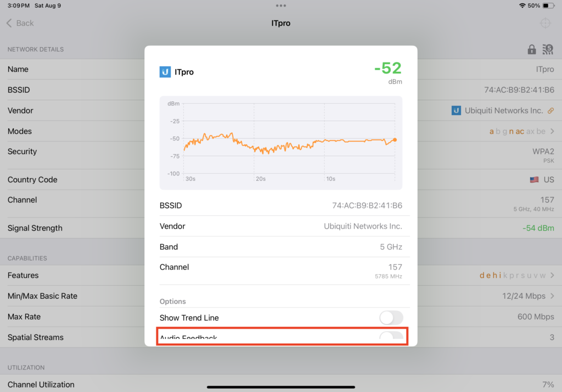This screenshot has height=392, width=562.
Task: Expand the Min/Max Basic Rate chevron
Action: point(552,296)
